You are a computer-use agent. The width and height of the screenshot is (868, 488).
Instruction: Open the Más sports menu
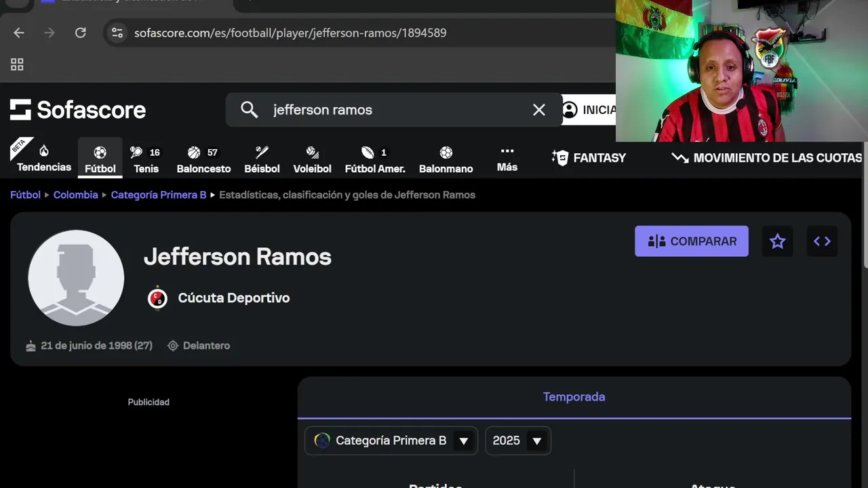click(507, 159)
